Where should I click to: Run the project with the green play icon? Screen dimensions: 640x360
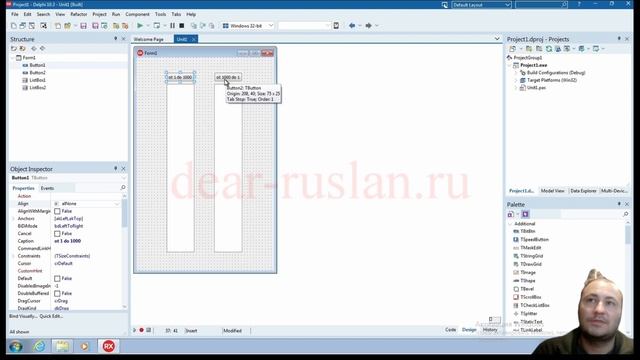[x=140, y=26]
